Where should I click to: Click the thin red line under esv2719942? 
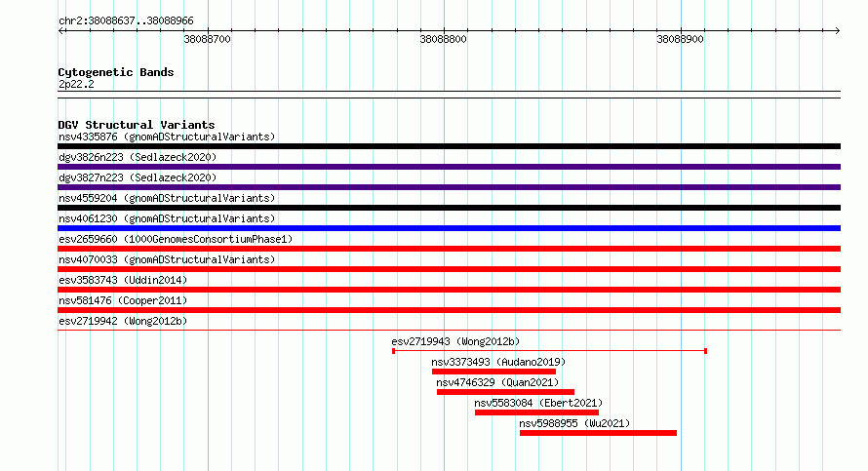[449, 331]
